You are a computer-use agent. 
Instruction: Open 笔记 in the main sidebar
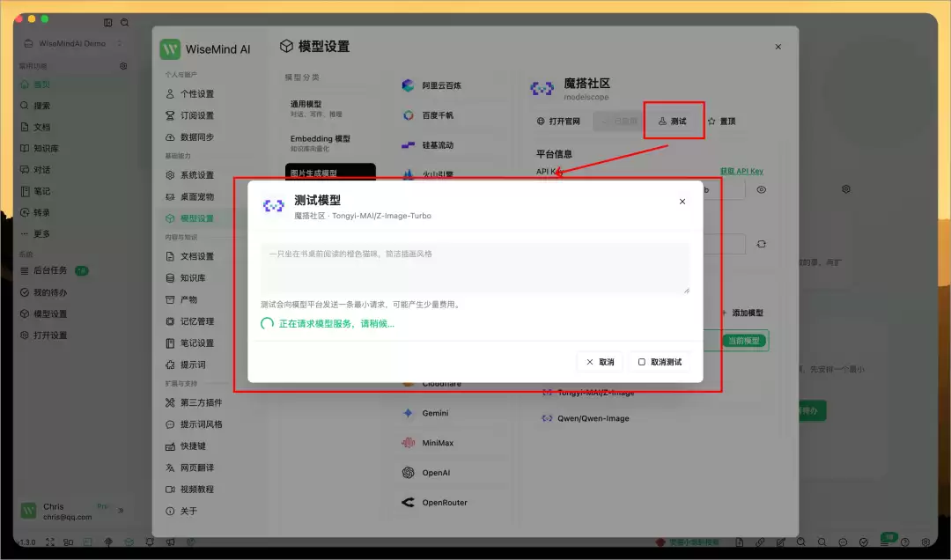click(75, 191)
